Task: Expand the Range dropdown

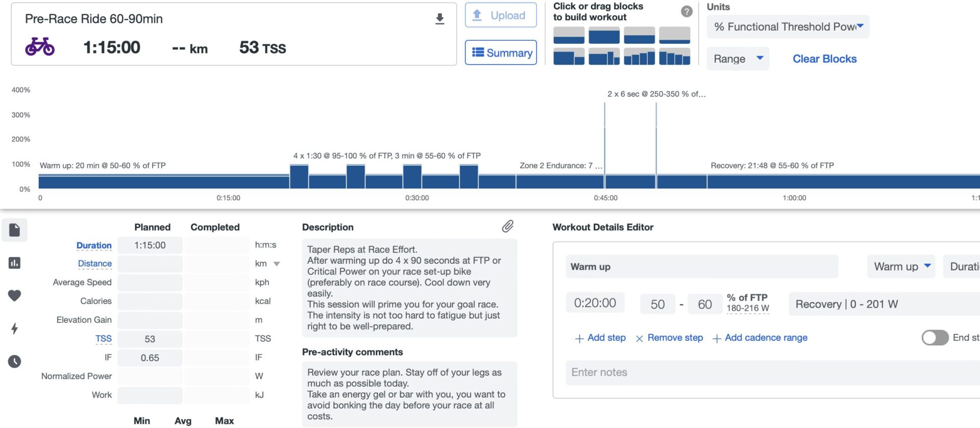Action: click(x=738, y=59)
